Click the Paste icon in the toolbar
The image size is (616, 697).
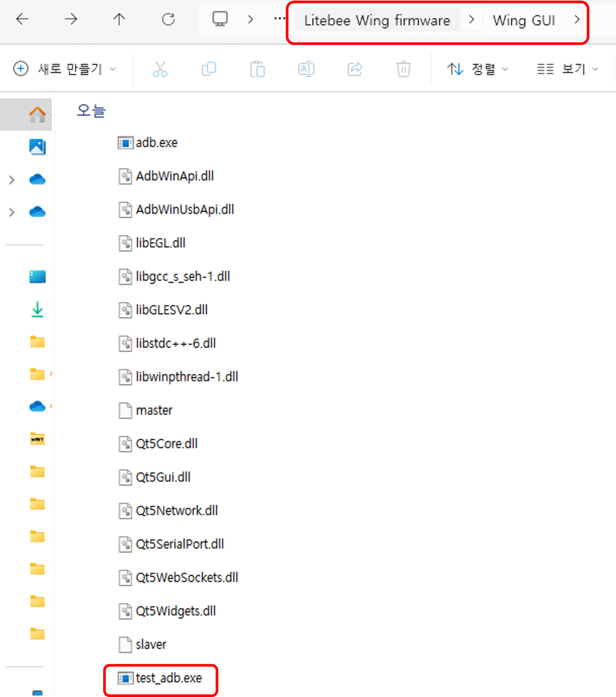click(257, 69)
